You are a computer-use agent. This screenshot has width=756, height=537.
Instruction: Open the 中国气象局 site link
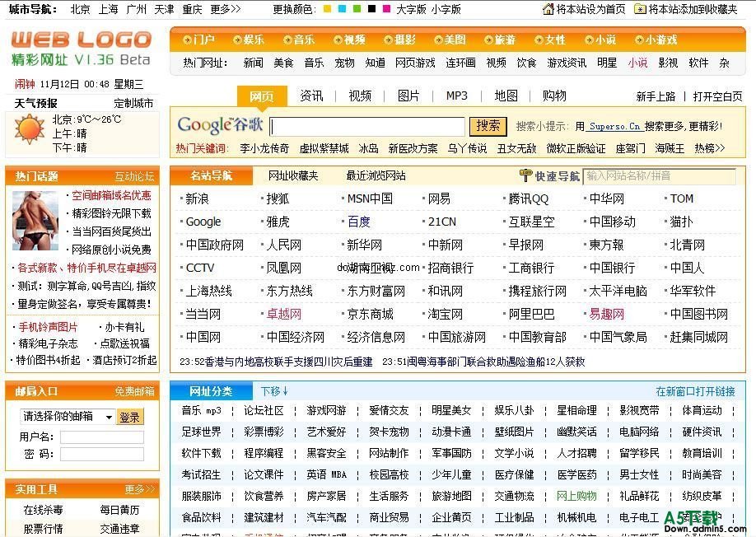618,338
